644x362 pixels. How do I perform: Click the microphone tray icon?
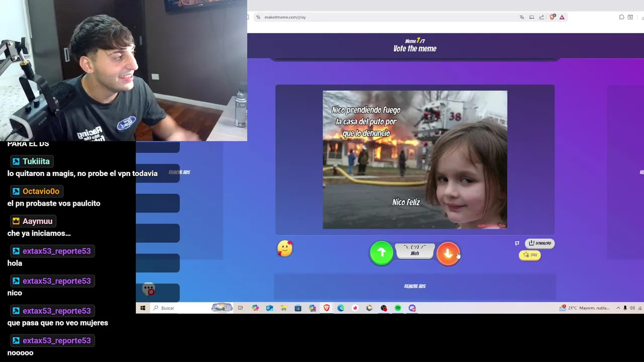(x=625, y=308)
